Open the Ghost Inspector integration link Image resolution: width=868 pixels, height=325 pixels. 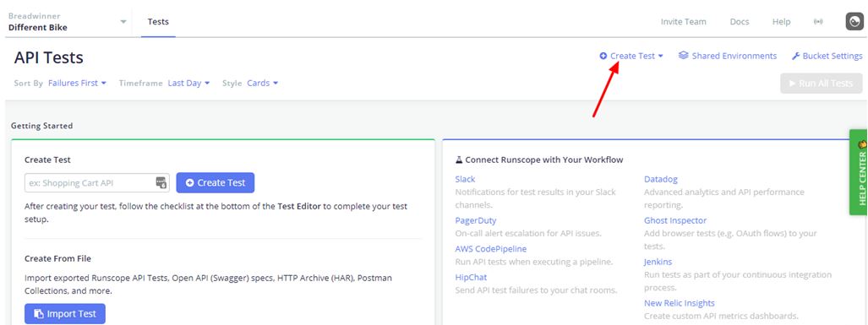pyautogui.click(x=675, y=220)
